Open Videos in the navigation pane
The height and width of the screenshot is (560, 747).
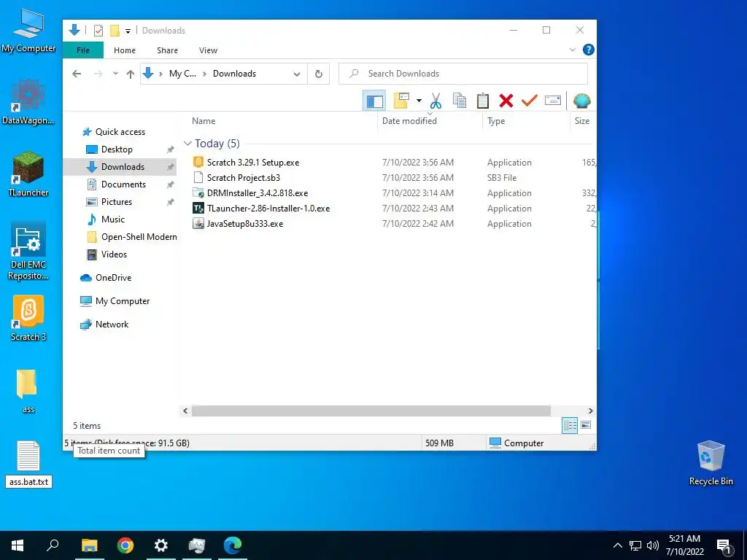pyautogui.click(x=114, y=254)
